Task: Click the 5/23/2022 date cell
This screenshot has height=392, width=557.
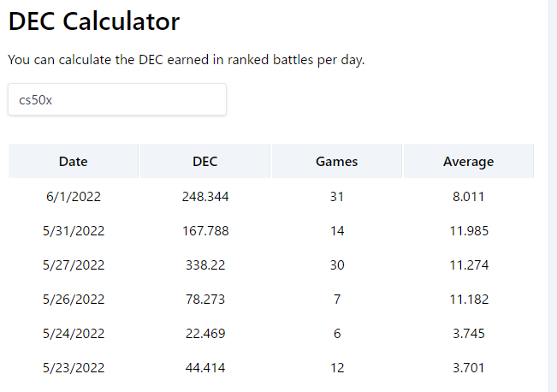Action: coord(74,367)
